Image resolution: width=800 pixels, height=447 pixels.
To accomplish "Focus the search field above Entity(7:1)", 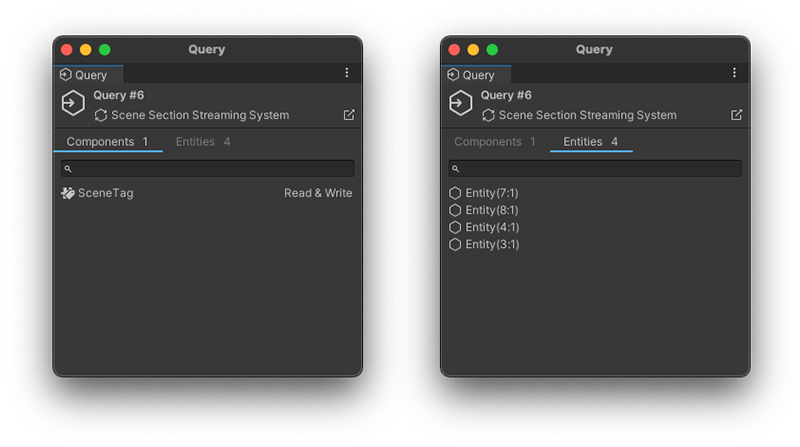I will (x=595, y=169).
